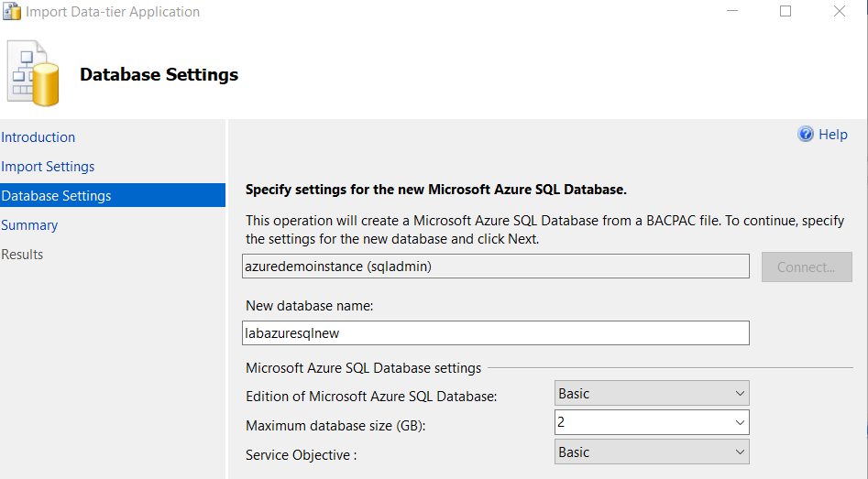Switch to the Import Settings page
The width and height of the screenshot is (868, 479).
[x=48, y=167]
